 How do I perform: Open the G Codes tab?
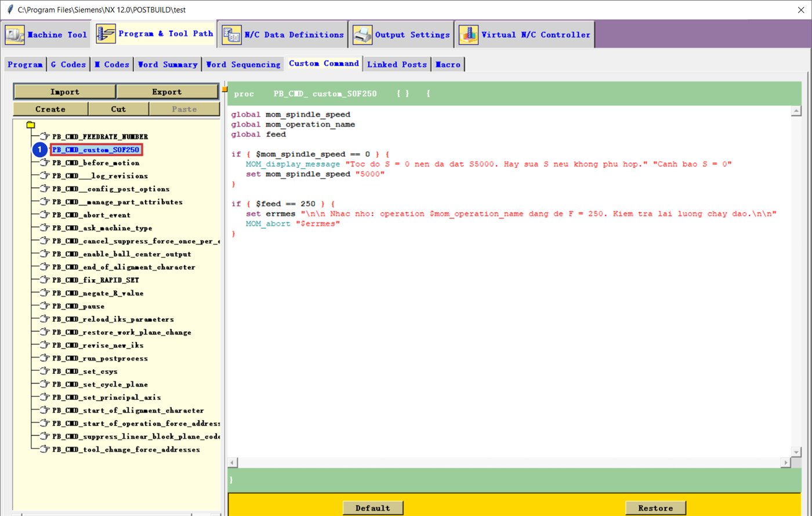point(68,64)
